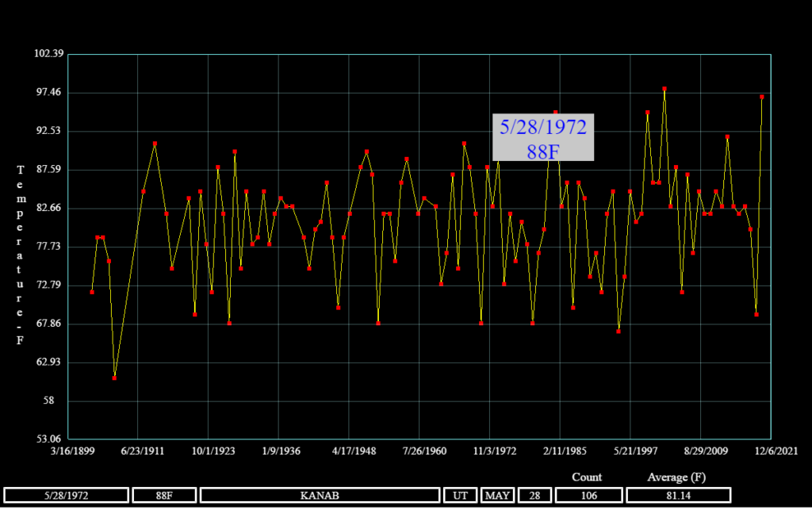Click the 67.86 y-axis label
Viewport: 812px width, 510px height.
[48, 323]
